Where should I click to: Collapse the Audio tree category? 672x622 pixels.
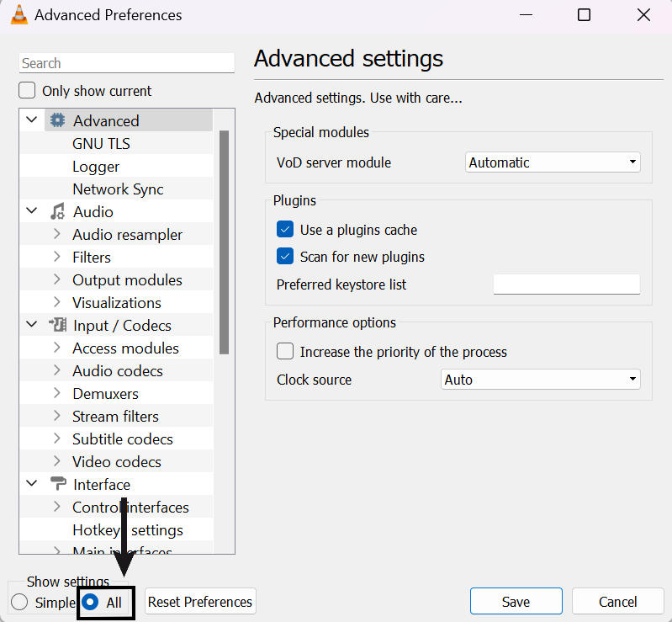pyautogui.click(x=32, y=210)
